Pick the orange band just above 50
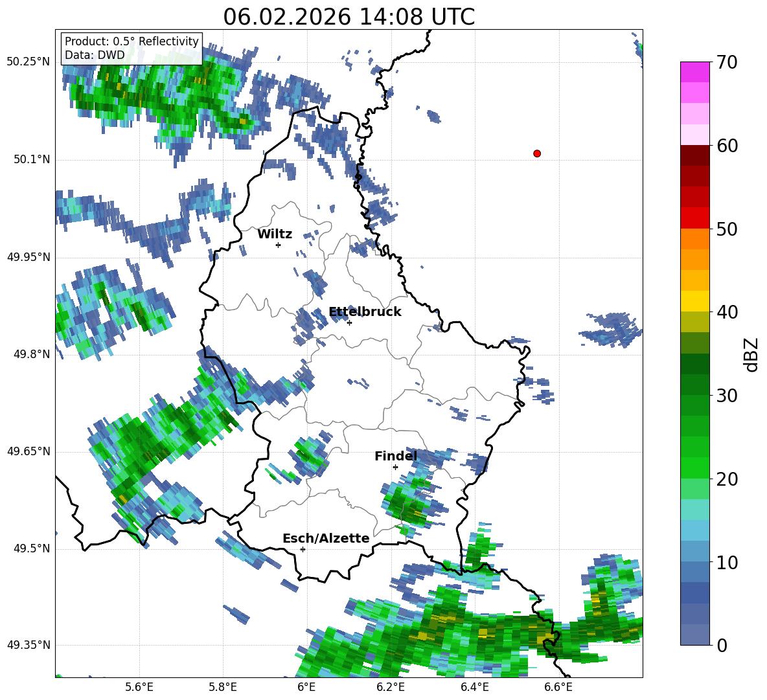This screenshot has width=767, height=700. pos(694,239)
